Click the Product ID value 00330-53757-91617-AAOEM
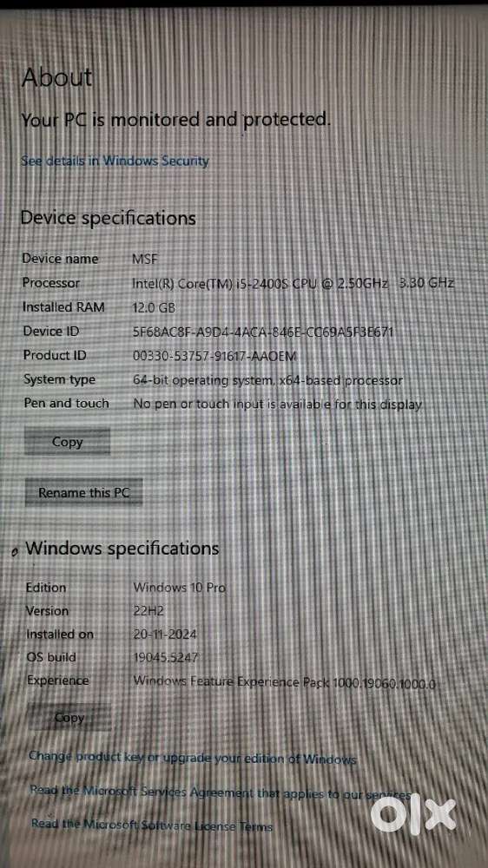488x868 pixels. 215,357
